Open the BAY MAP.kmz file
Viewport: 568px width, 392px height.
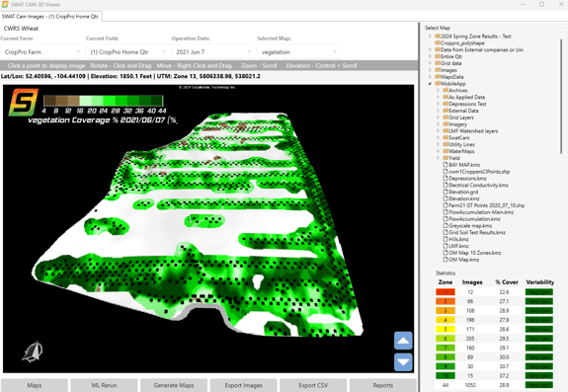464,165
